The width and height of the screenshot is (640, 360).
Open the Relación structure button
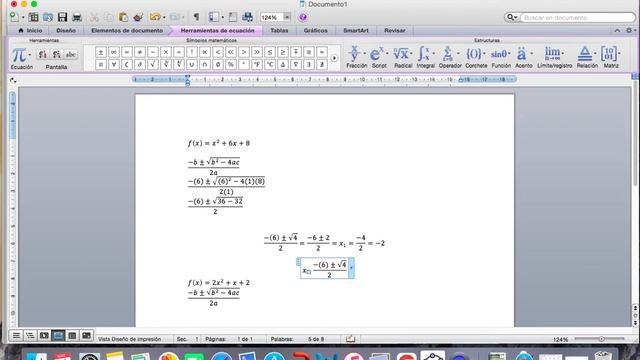point(587,57)
